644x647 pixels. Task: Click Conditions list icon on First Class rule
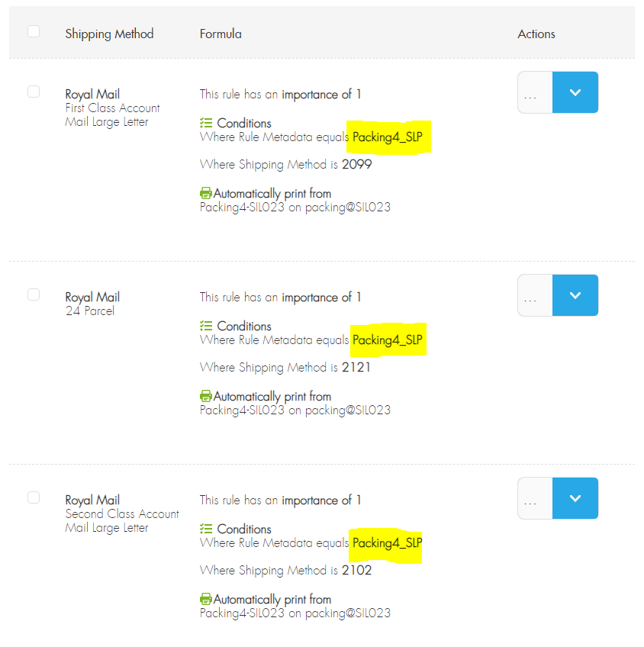click(205, 123)
